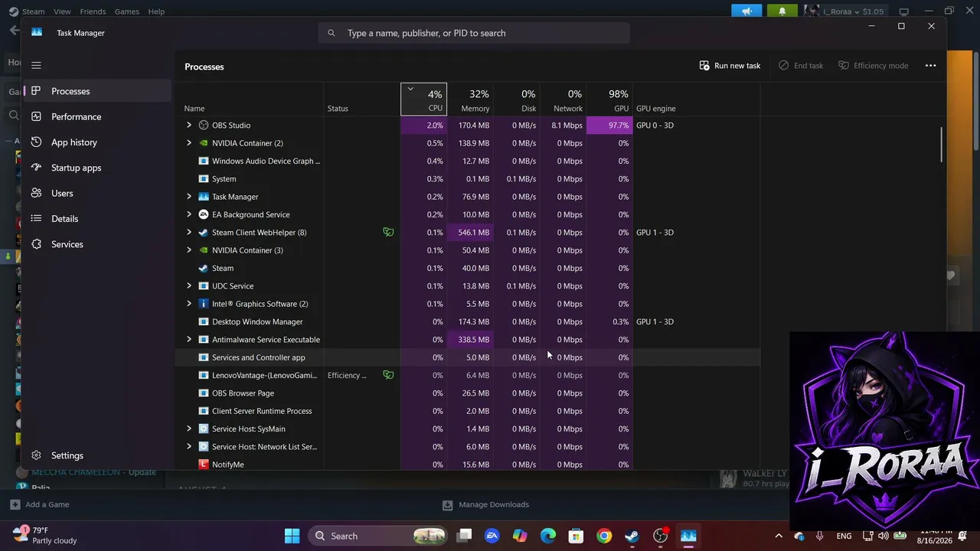Switch to the Details page
Image resolution: width=980 pixels, height=551 pixels.
point(97,219)
